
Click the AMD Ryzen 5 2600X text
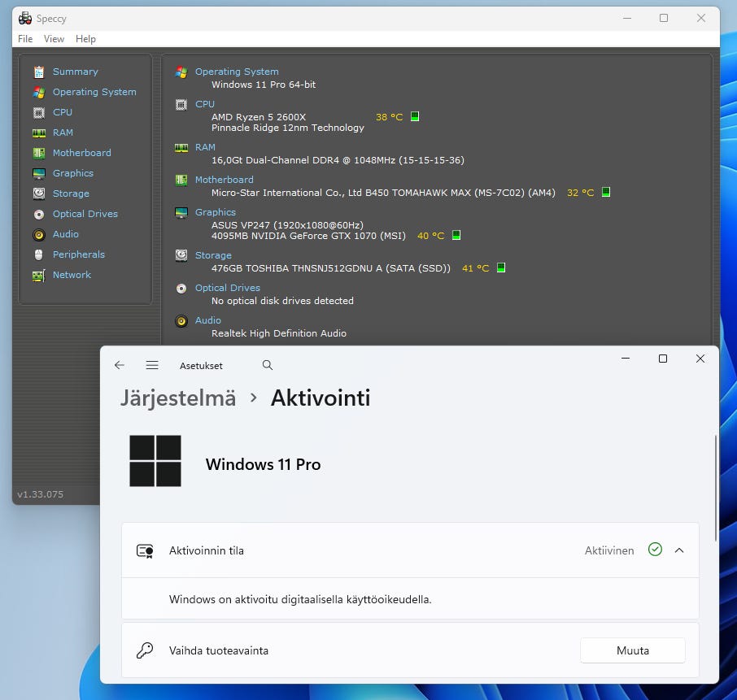[x=259, y=117]
